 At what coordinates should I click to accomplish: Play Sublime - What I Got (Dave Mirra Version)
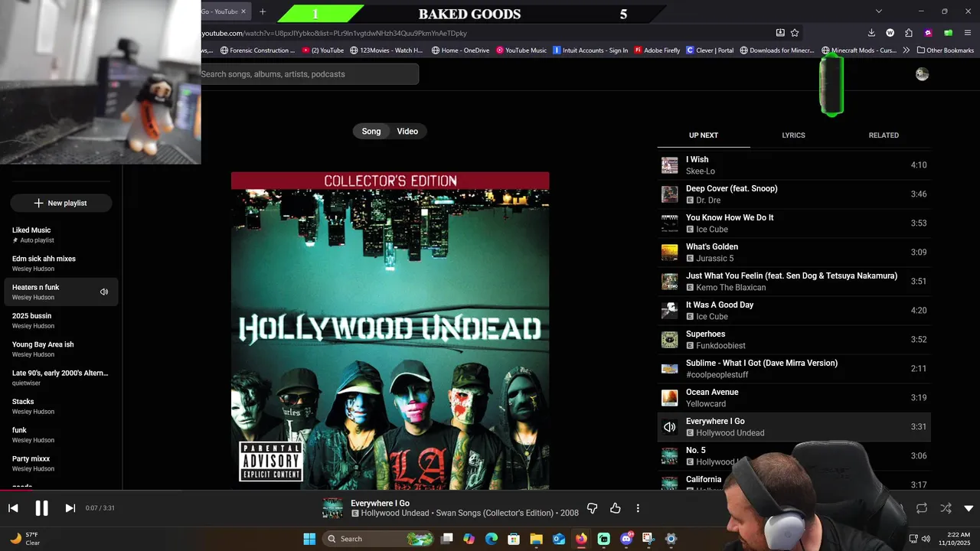(x=794, y=369)
